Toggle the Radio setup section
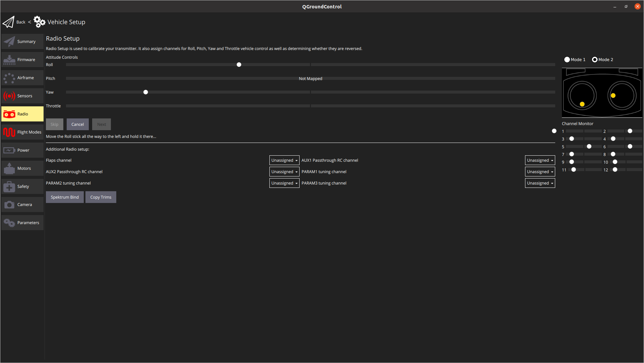644x363 pixels. click(22, 114)
